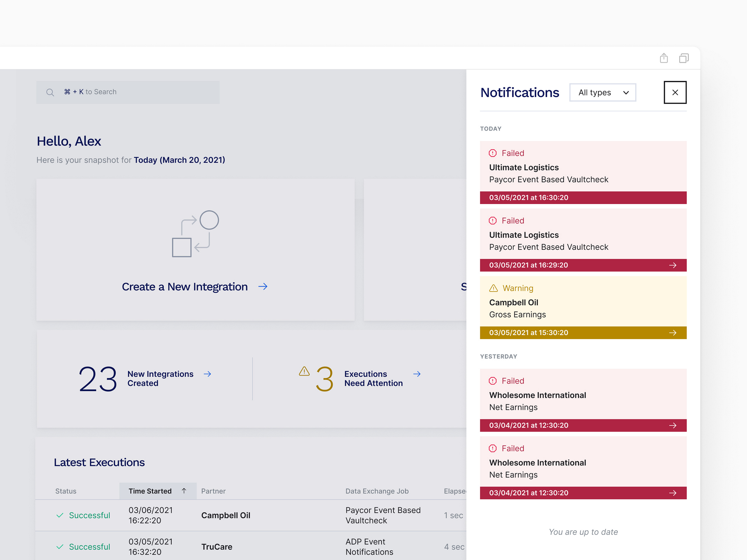Close the Notifications panel
The height and width of the screenshot is (560, 747).
coord(675,92)
